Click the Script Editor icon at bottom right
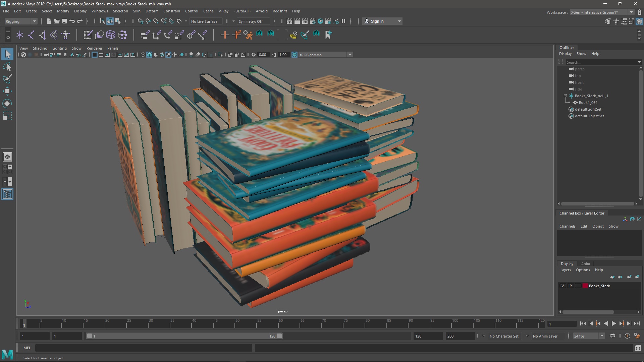 (x=638, y=348)
